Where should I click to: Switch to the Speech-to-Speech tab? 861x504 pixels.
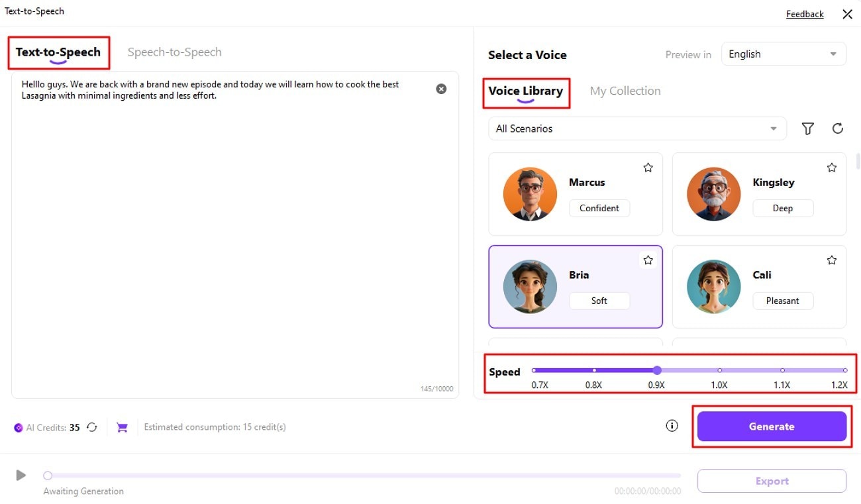pyautogui.click(x=174, y=52)
